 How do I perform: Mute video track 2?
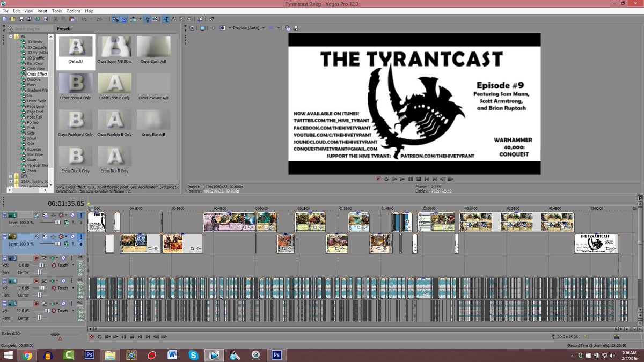[72, 236]
